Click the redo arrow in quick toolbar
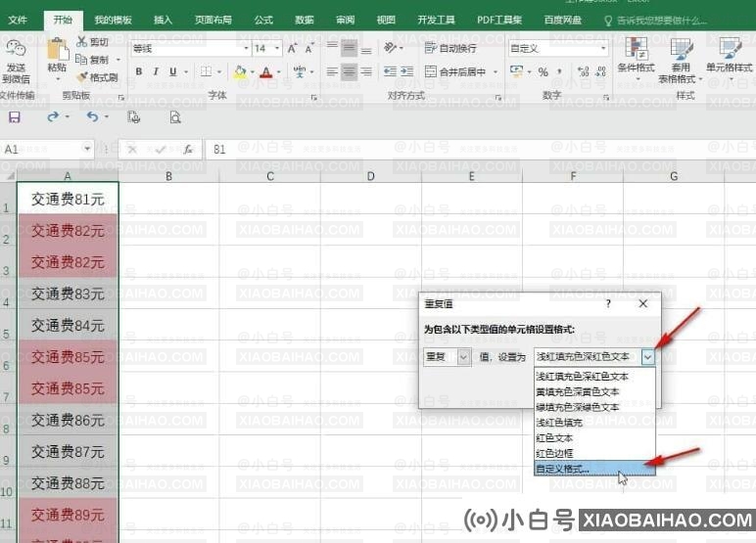This screenshot has width=756, height=543. [x=53, y=116]
